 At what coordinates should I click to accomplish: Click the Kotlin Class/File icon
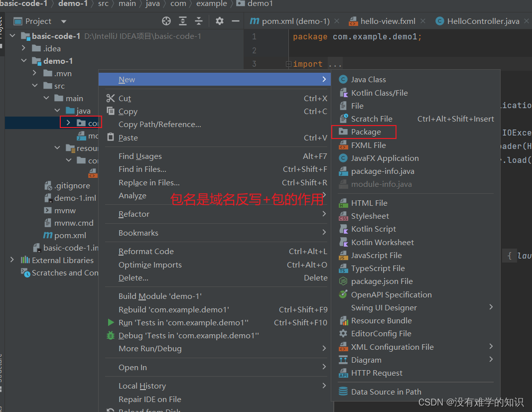343,93
